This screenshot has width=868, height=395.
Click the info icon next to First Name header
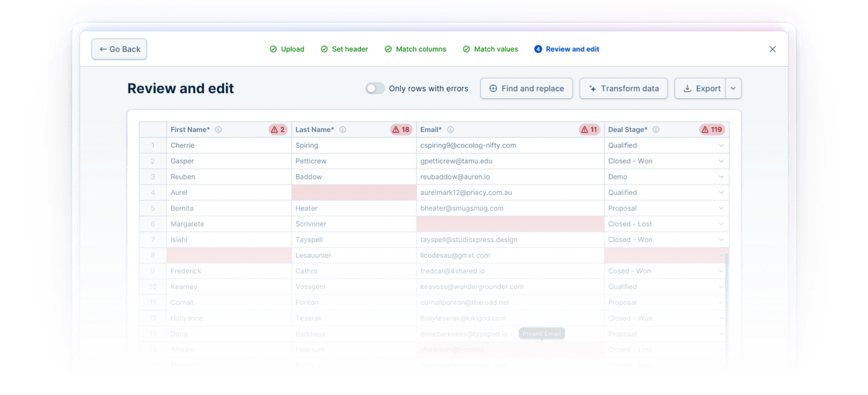click(219, 129)
